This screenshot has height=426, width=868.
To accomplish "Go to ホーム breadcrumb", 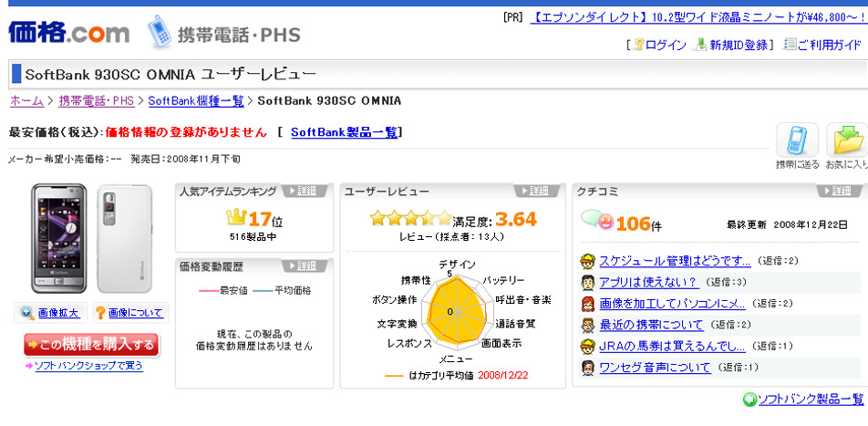I will [x=26, y=101].
